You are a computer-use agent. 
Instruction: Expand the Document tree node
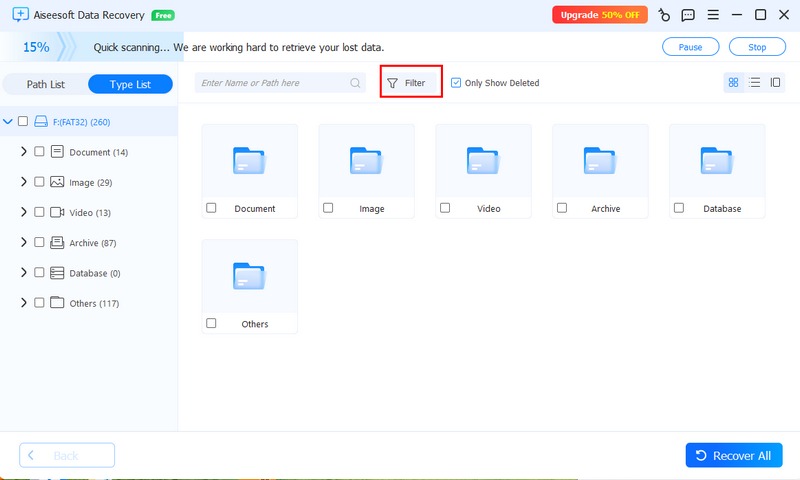(x=23, y=152)
